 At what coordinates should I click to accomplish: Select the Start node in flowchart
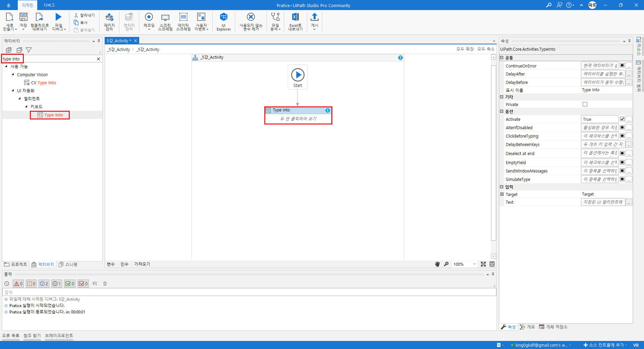pos(298,77)
